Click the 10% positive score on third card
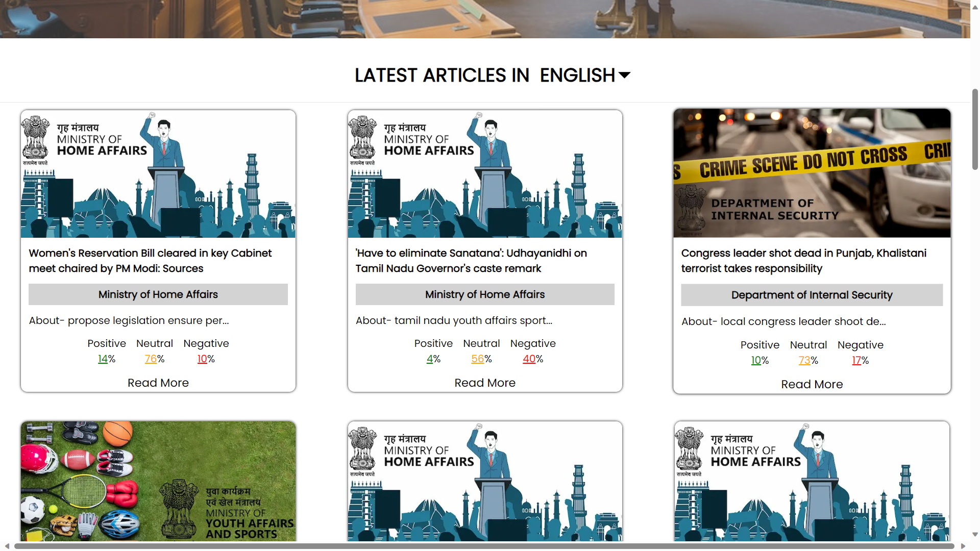Viewport: 980px width, 551px height. (x=756, y=360)
